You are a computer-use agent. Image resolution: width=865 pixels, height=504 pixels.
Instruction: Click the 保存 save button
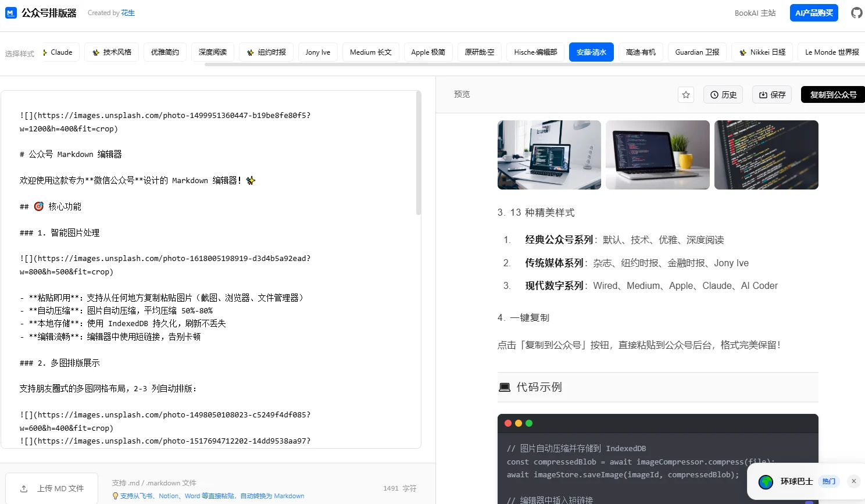772,95
